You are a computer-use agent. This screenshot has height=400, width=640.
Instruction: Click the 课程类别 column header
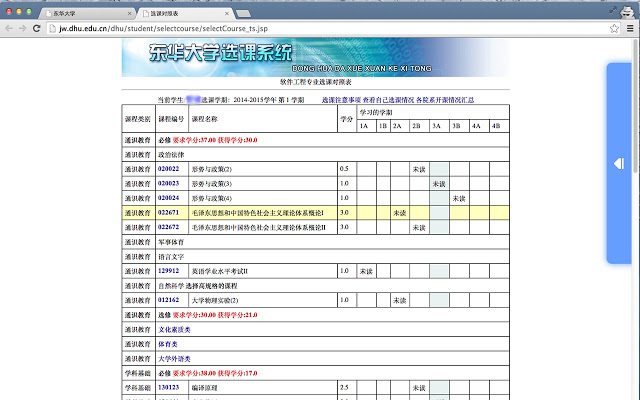(x=138, y=119)
